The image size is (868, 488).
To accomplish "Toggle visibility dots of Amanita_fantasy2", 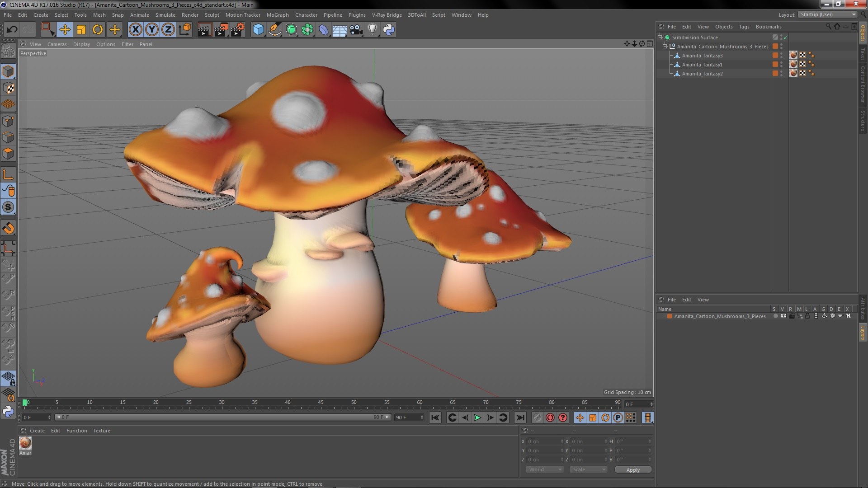I will coord(782,74).
